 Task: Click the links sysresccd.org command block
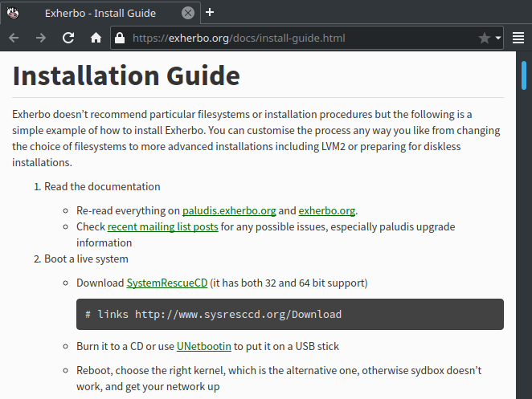click(290, 314)
